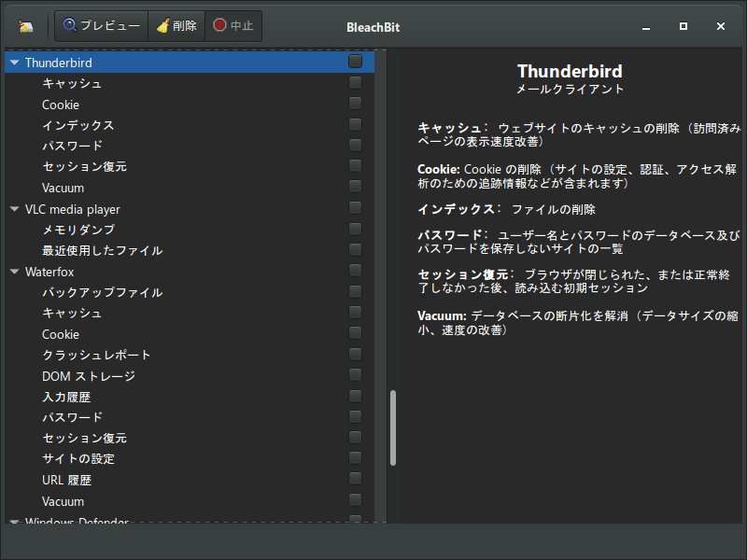The width and height of the screenshot is (747, 560).
Task: Enable Thunderbird キャッシュ checkbox
Action: point(355,82)
